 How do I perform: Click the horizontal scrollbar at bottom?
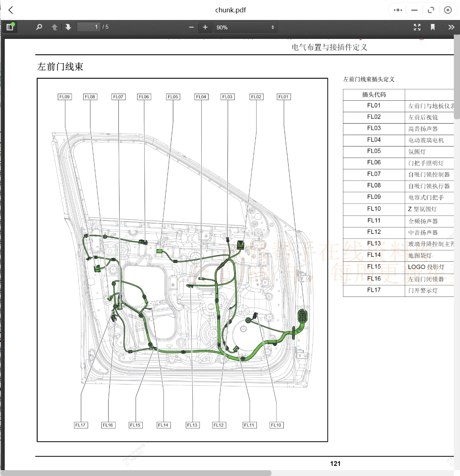click(x=138, y=473)
